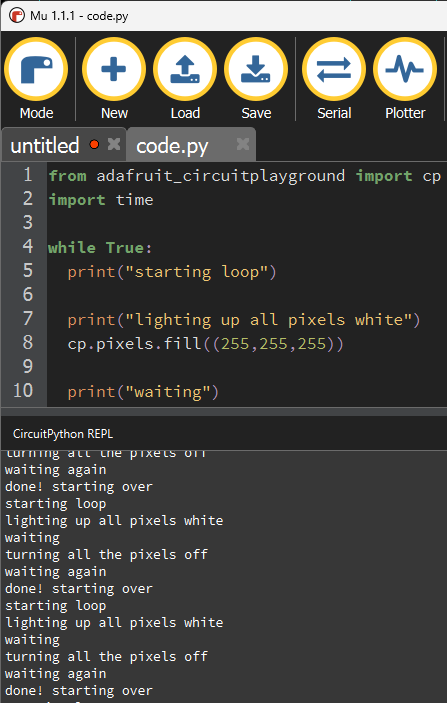Click the empty line 9 in the editor
The width and height of the screenshot is (447, 703).
click(x=247, y=367)
